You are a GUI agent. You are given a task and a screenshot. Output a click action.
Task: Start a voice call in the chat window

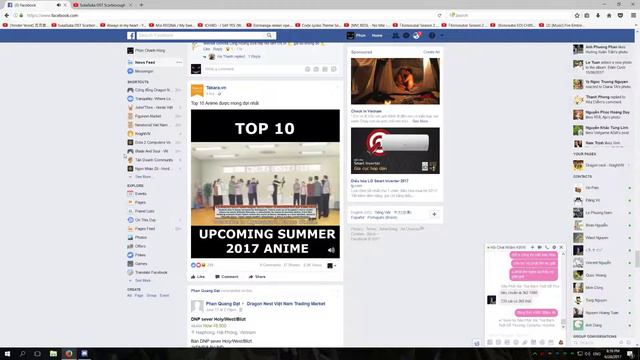pyautogui.click(x=547, y=247)
